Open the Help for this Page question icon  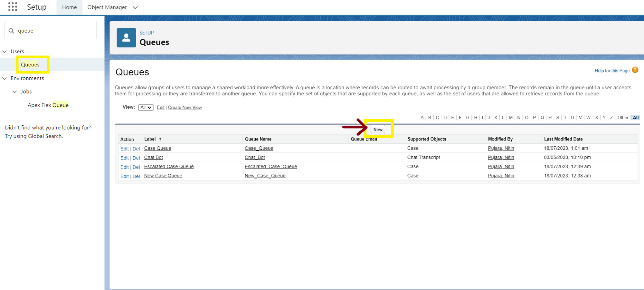point(635,70)
